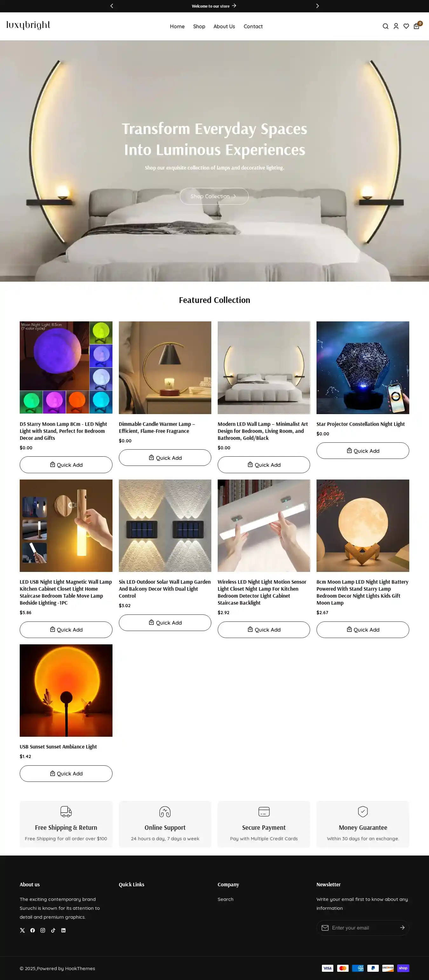Submit newsletter email with arrow button

pos(402,928)
